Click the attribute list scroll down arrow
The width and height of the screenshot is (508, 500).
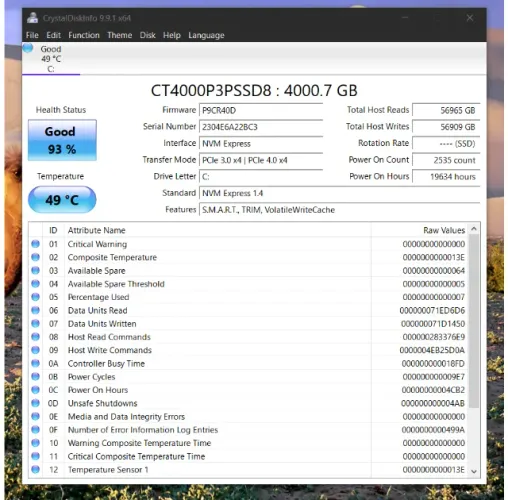474,471
